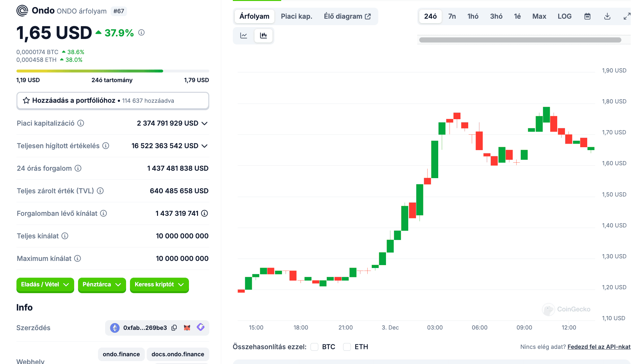This screenshot has height=364, width=643.
Task: Open Eladás / Vétel dropdown
Action: coord(45,285)
